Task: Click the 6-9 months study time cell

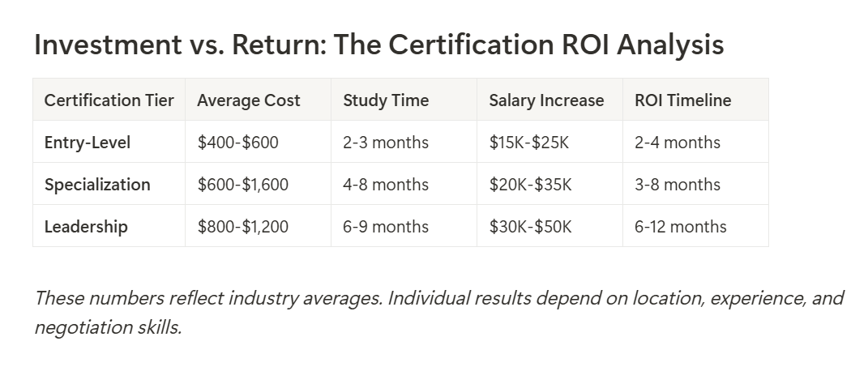Action: coord(386,227)
